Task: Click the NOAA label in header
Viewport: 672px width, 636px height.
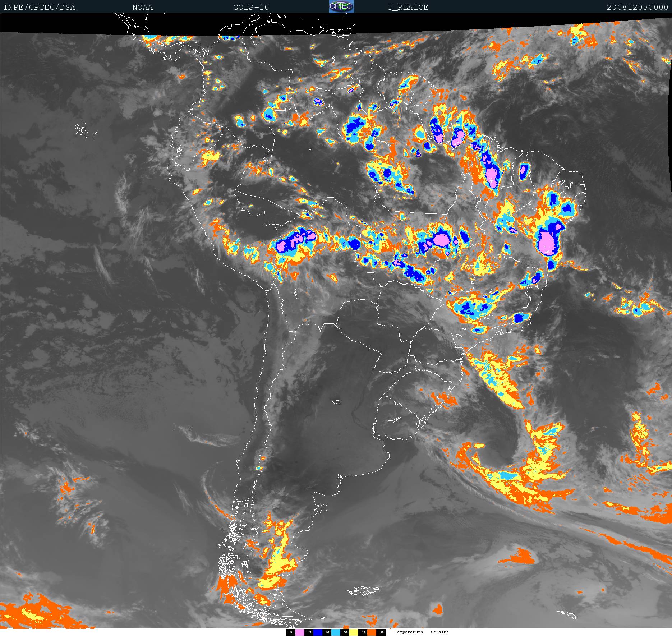Action: tap(142, 7)
